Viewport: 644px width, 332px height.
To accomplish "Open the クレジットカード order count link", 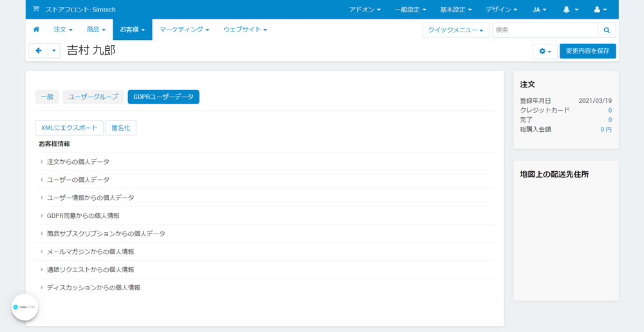I will 610,111.
